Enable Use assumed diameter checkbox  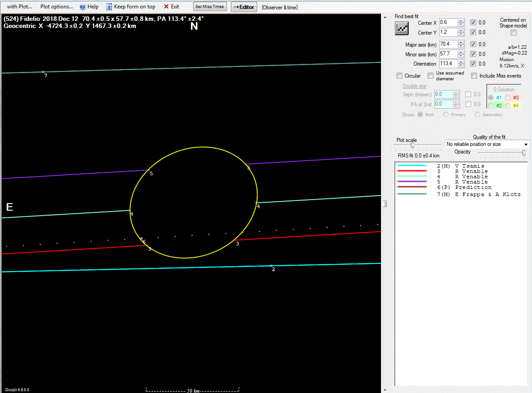[x=431, y=75]
